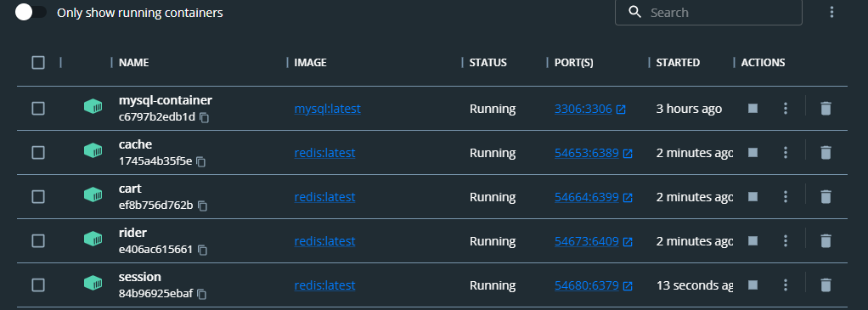868x310 pixels.
Task: Click the cache container icon
Action: (93, 150)
